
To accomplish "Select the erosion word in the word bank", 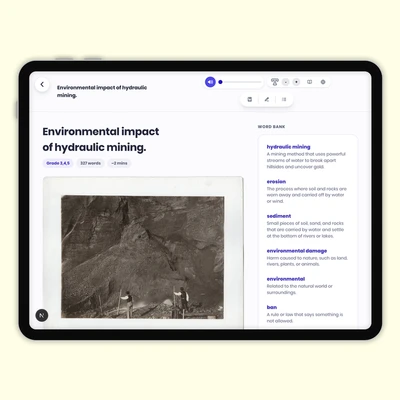I will 276,181.
